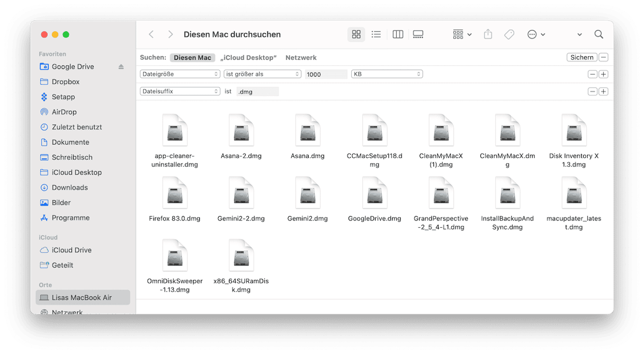Select the CCMacSetup118.dmg file icon
This screenshot has height=354, width=644.
pos(374,130)
